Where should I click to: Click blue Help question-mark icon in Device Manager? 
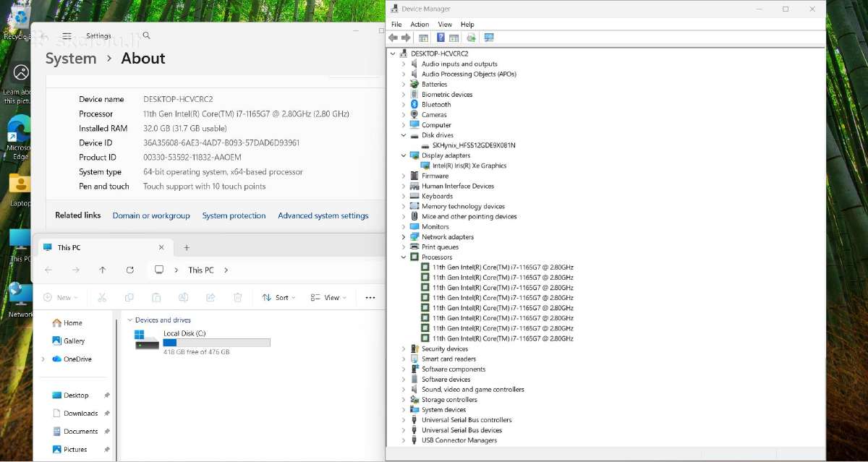click(441, 38)
